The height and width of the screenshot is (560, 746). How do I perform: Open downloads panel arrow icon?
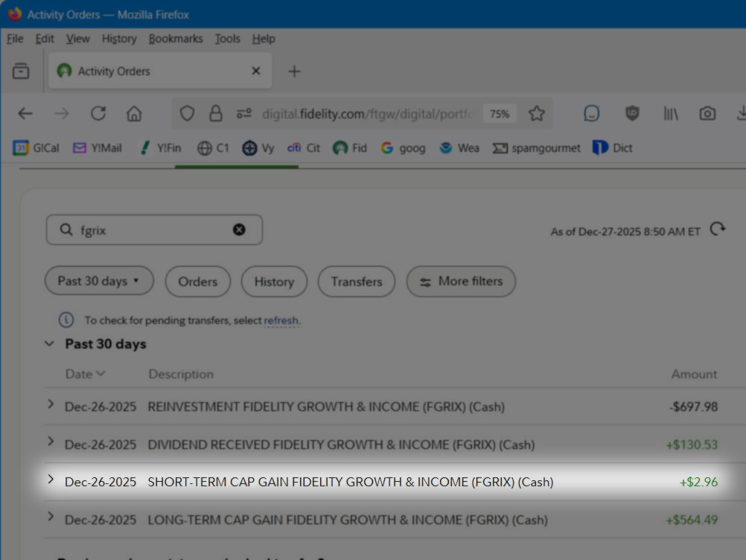(x=742, y=114)
